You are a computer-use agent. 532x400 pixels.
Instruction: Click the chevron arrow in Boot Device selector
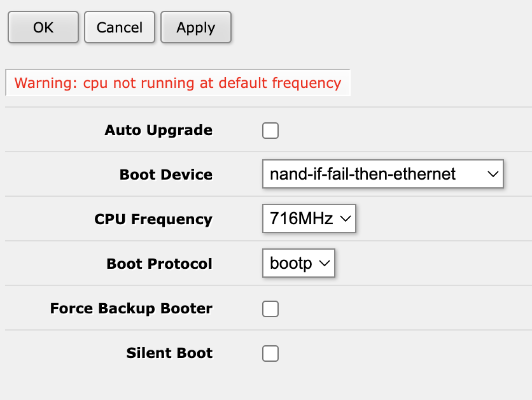492,175
